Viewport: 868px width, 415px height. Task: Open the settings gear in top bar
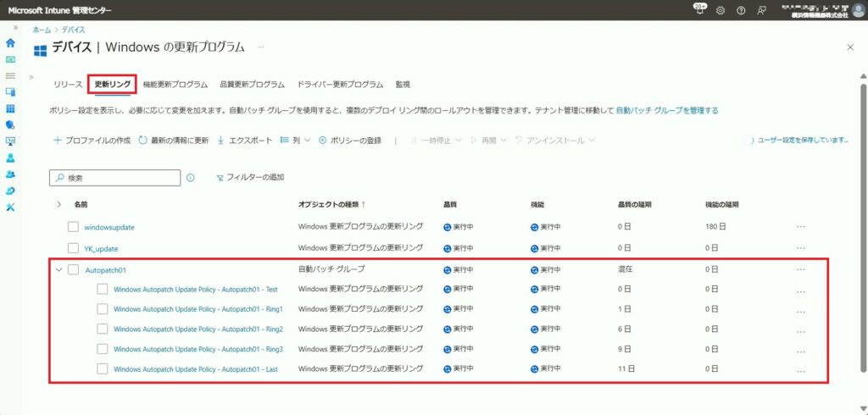coord(721,10)
